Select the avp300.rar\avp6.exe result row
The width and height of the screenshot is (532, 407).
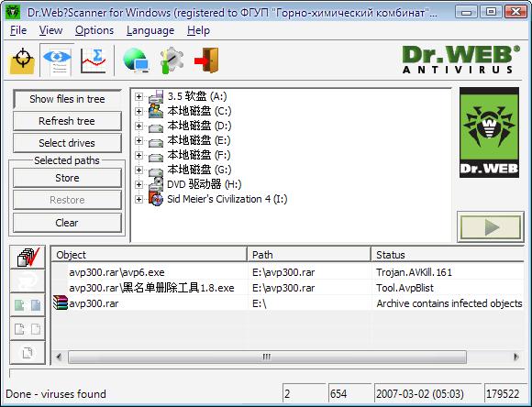(288, 272)
